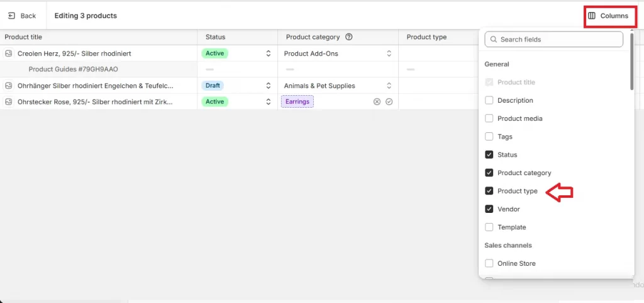Open status dropdown for Ohrstecker Rose

[x=268, y=101]
